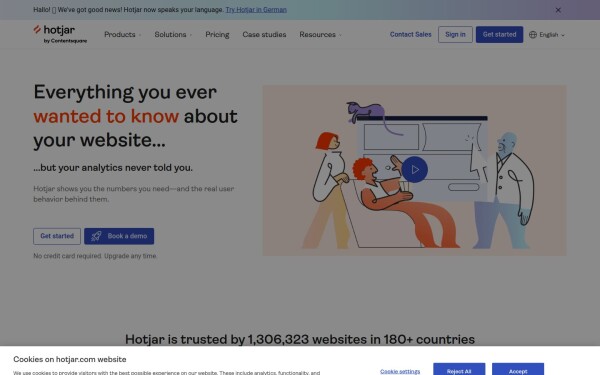Viewport: 600px width, 375px height.
Task: Click the hero illustration thumbnail
Action: tap(414, 170)
